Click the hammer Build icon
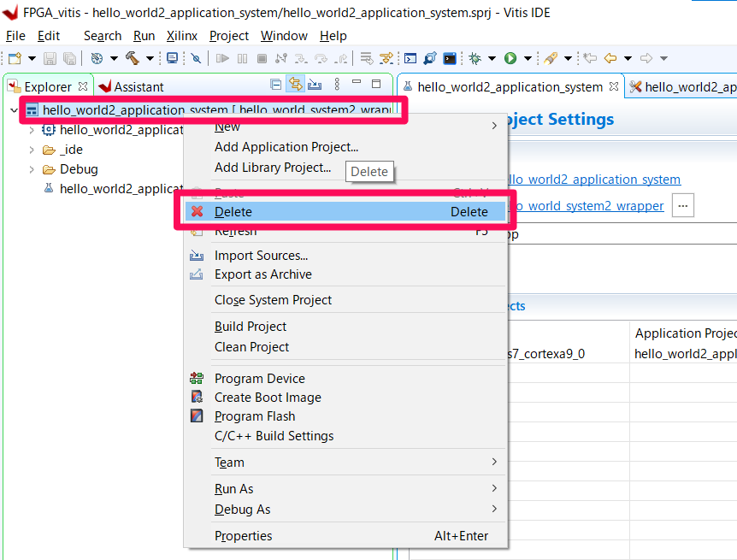This screenshot has width=737, height=560. (x=133, y=58)
